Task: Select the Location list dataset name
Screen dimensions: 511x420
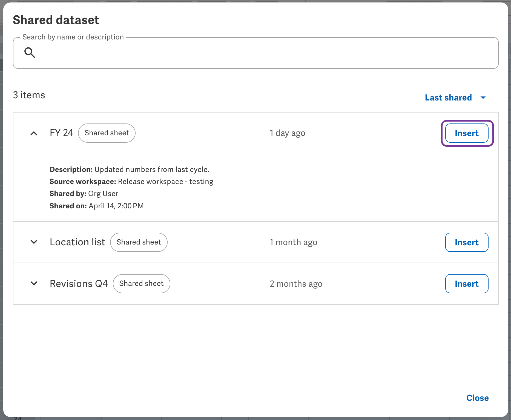Action: pos(77,242)
